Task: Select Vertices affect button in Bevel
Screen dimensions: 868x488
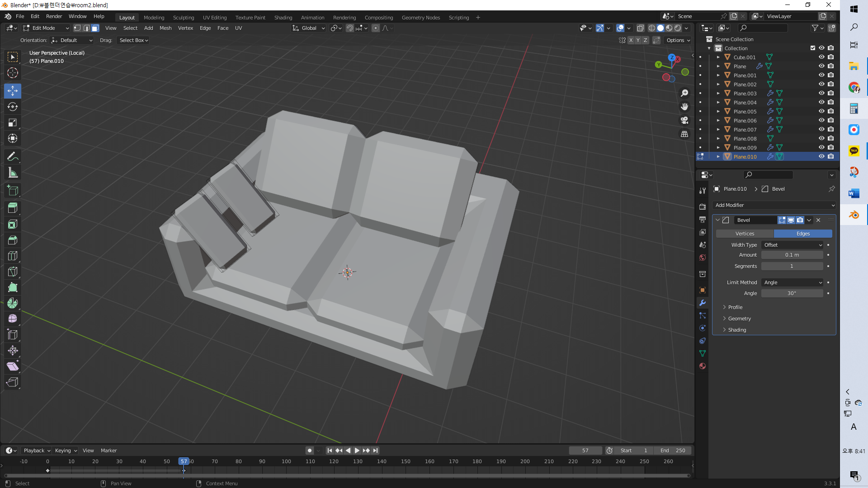Action: [745, 234]
